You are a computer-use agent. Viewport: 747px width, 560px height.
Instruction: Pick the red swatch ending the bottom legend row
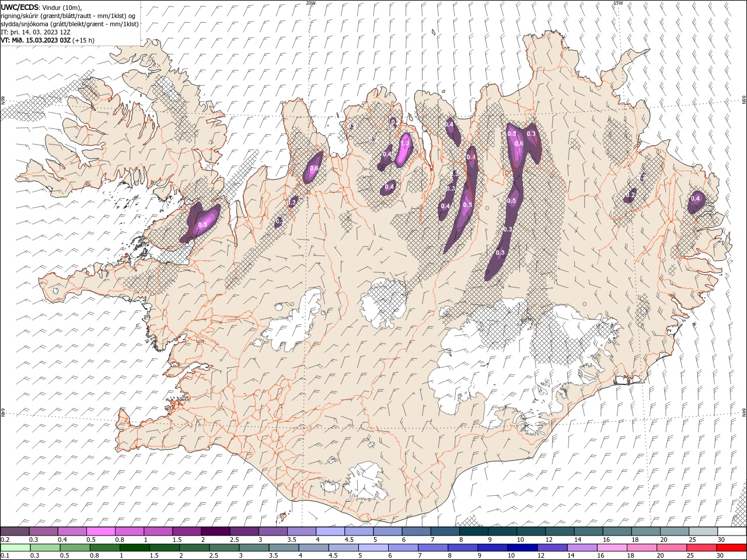pyautogui.click(x=732, y=548)
